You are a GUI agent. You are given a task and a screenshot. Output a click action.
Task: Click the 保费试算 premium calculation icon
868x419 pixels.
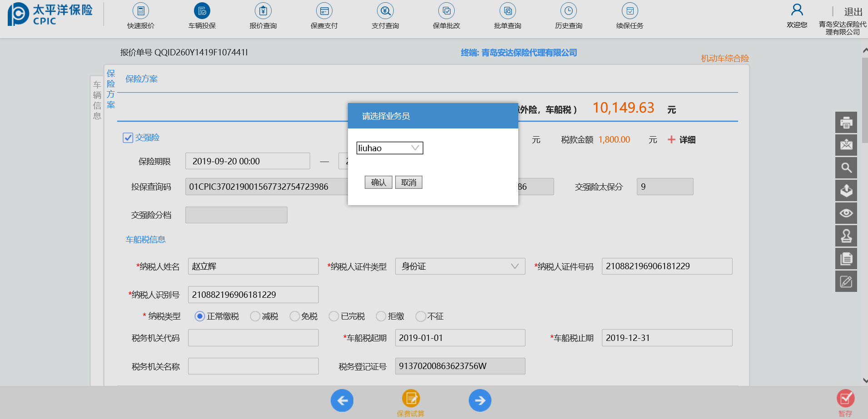tap(411, 399)
